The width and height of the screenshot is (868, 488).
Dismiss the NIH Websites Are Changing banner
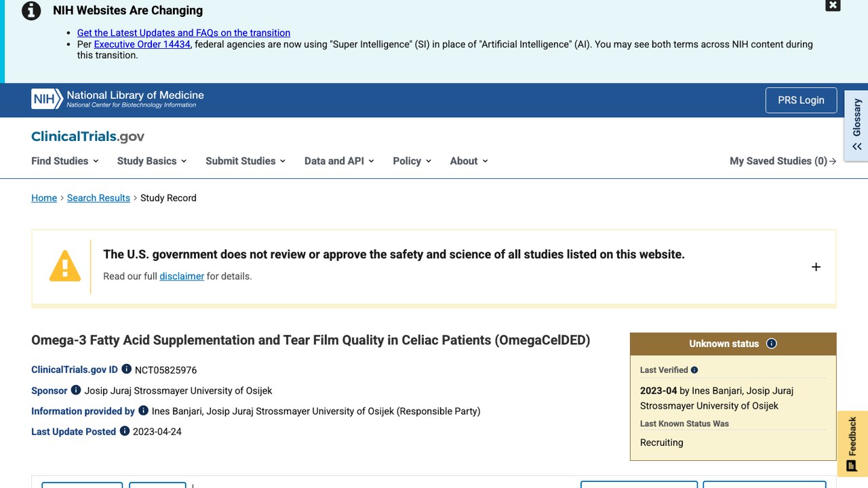click(833, 5)
